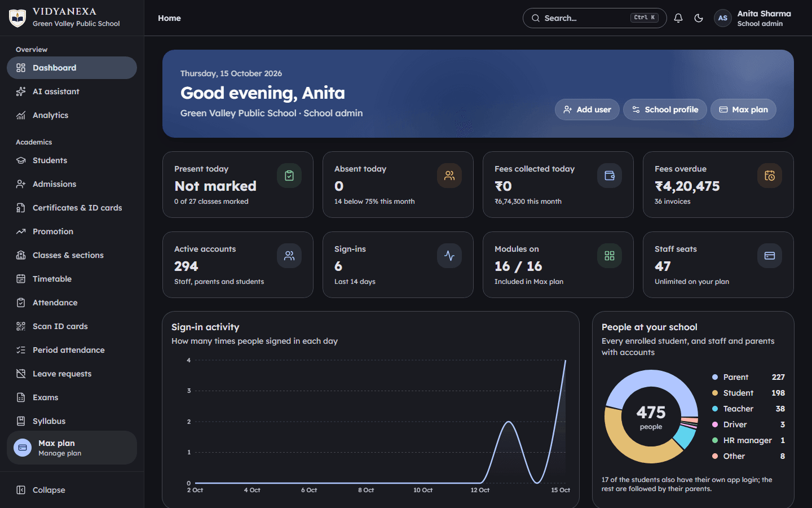Click the Anita Sharma profile name
The image size is (812, 508).
(764, 14)
